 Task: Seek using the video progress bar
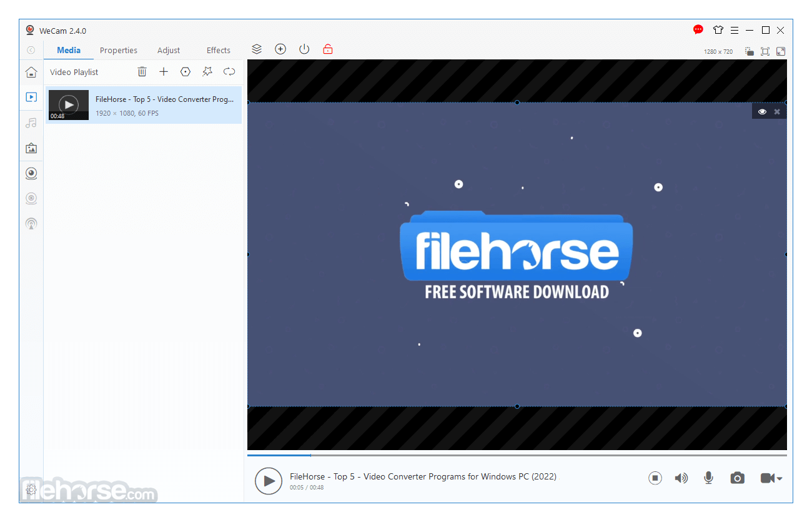point(517,455)
